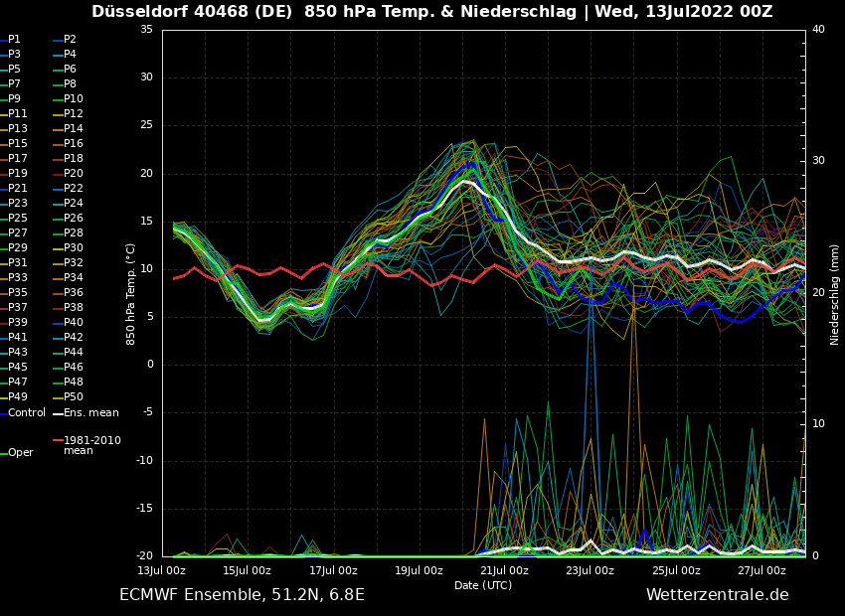Viewport: 845px width, 616px height.
Task: Click the Control legend entry
Action: (x=27, y=412)
